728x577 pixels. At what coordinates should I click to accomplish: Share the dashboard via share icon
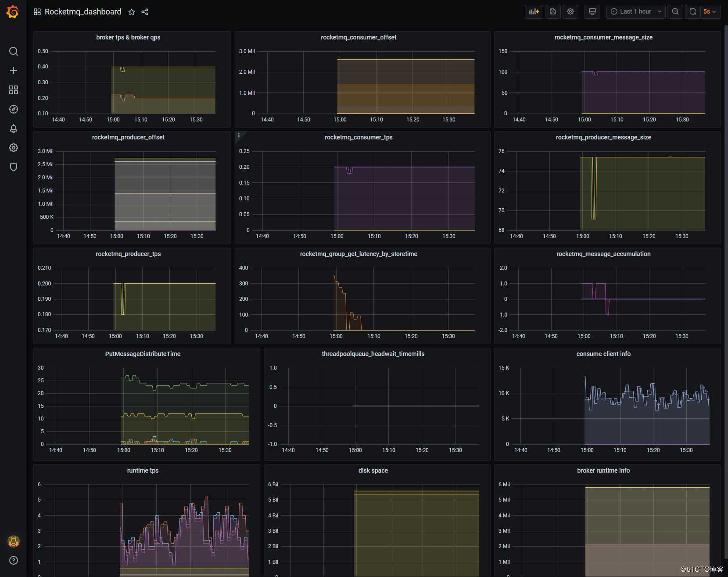click(145, 12)
